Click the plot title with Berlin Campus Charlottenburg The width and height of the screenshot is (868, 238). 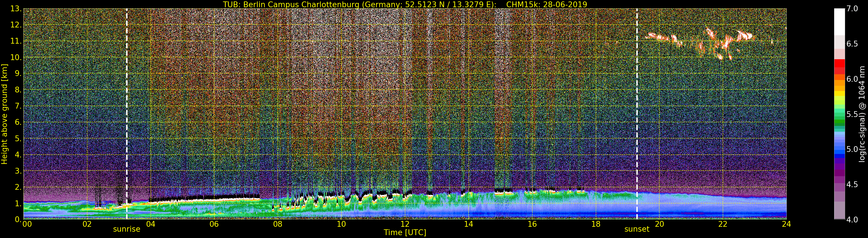405,4
